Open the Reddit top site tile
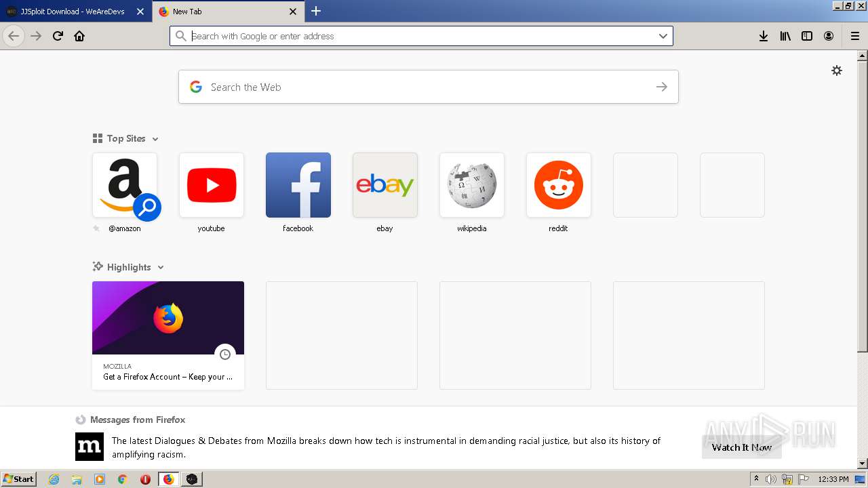Image resolution: width=868 pixels, height=488 pixels. click(x=559, y=185)
